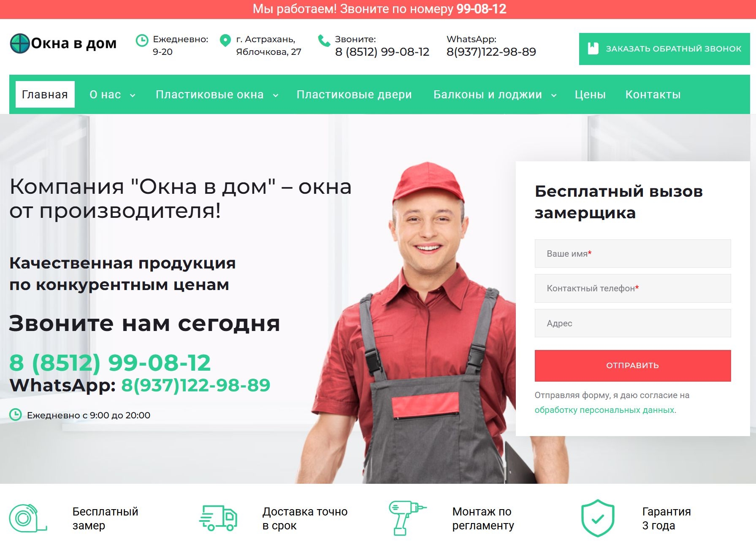Submit the form with Отправить button
The image size is (756, 556).
[633, 366]
